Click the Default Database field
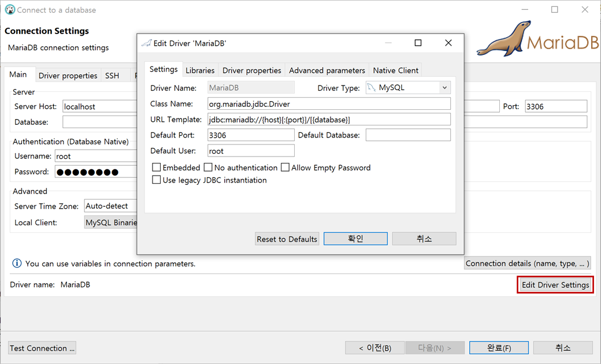 [408, 135]
